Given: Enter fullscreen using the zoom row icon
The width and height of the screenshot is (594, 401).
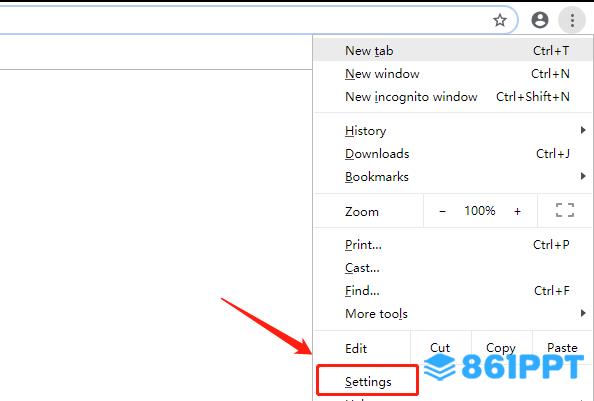Looking at the screenshot, I should coord(564,210).
